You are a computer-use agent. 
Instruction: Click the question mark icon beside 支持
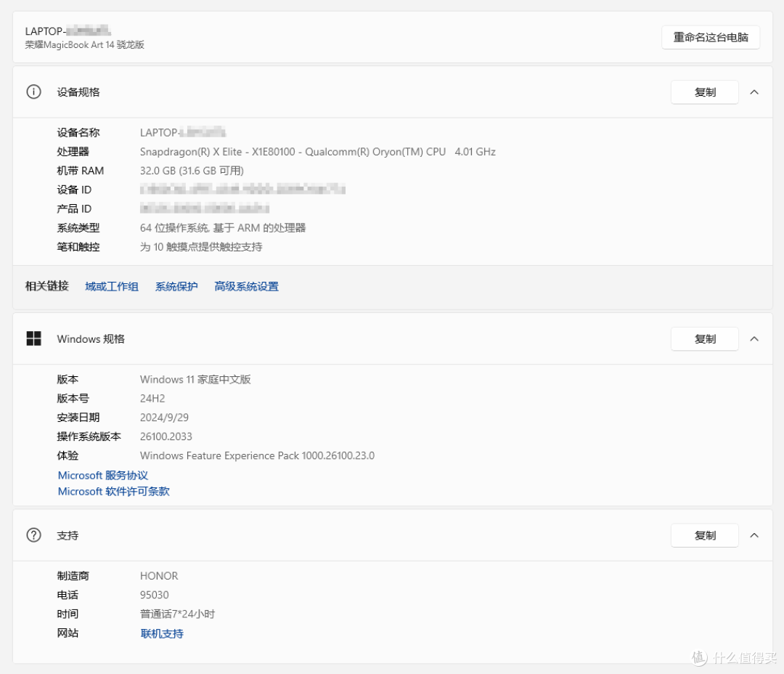point(33,535)
